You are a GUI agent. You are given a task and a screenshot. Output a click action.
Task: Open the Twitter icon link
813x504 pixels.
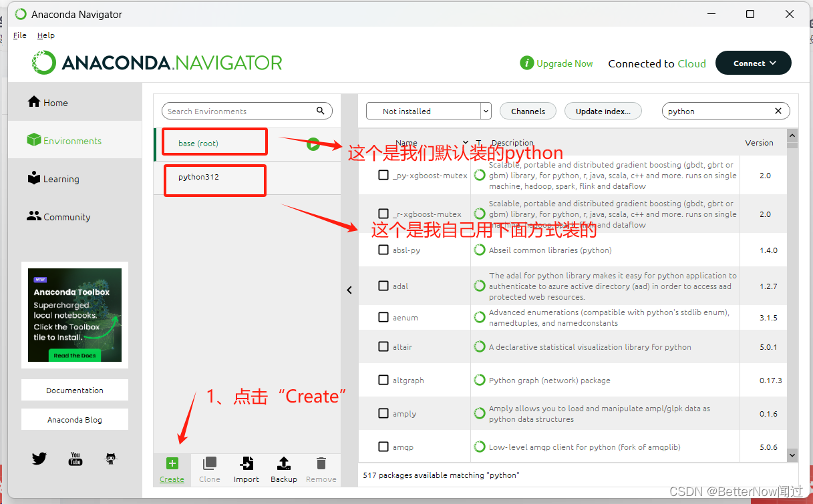pos(39,459)
